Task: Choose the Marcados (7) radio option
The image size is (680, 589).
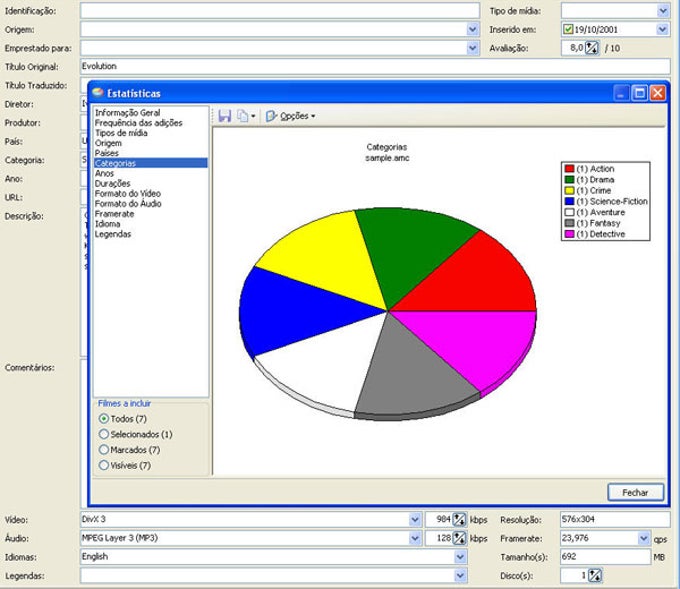Action: [104, 450]
